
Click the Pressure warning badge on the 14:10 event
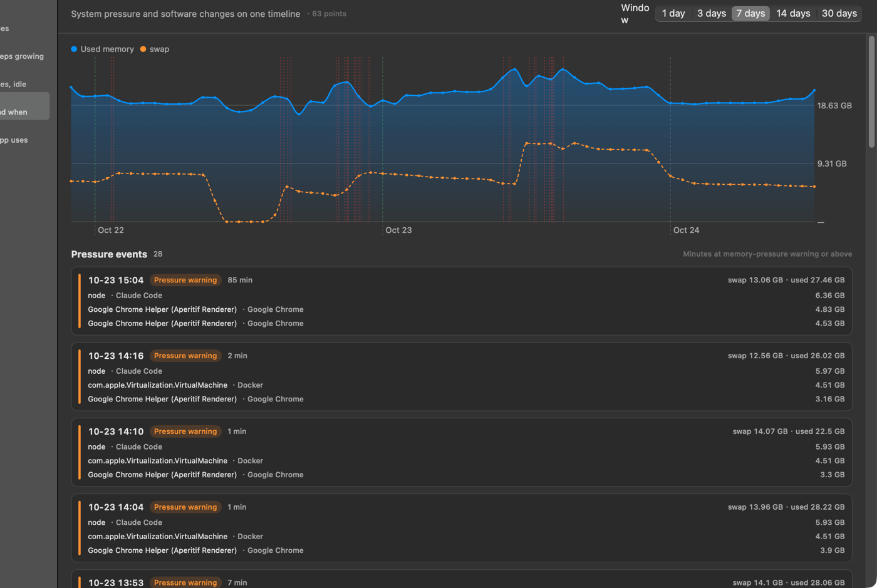coord(185,431)
